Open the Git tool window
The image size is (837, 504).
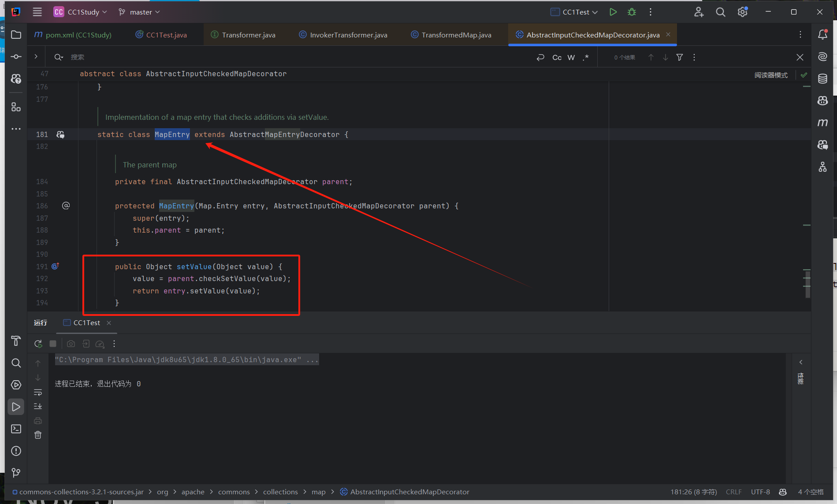coord(16,473)
